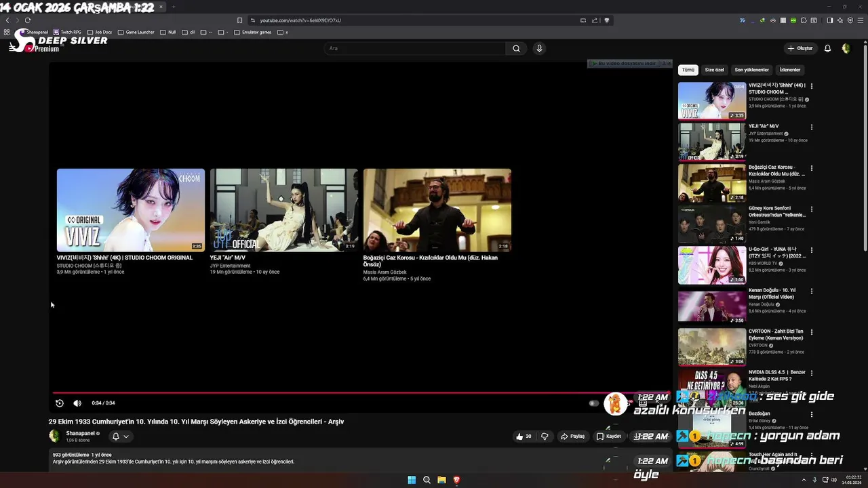Click the Kaydet save button
The height and width of the screenshot is (488, 868).
pyautogui.click(x=609, y=436)
